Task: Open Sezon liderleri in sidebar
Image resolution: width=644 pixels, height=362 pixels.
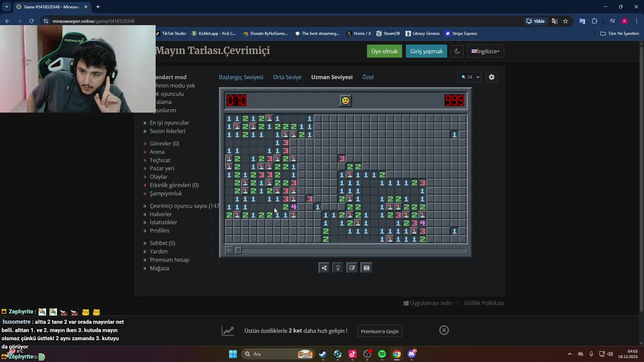Action: [x=168, y=131]
